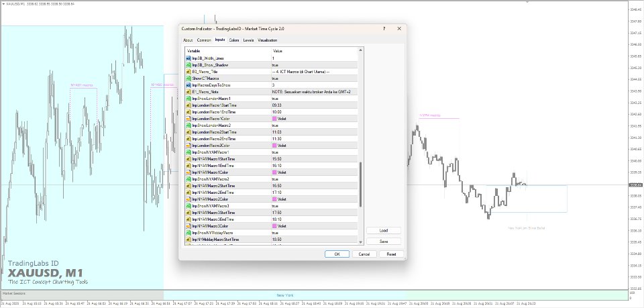Confirm settings with the OK button
Screen dimensions: 644x308
coord(337,254)
